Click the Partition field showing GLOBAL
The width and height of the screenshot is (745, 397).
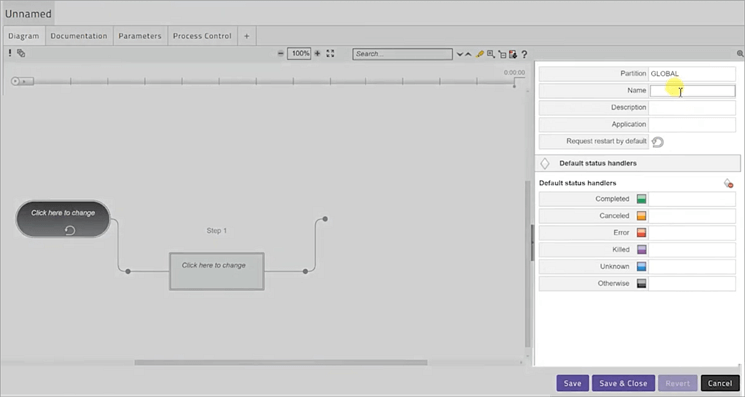[692, 74]
